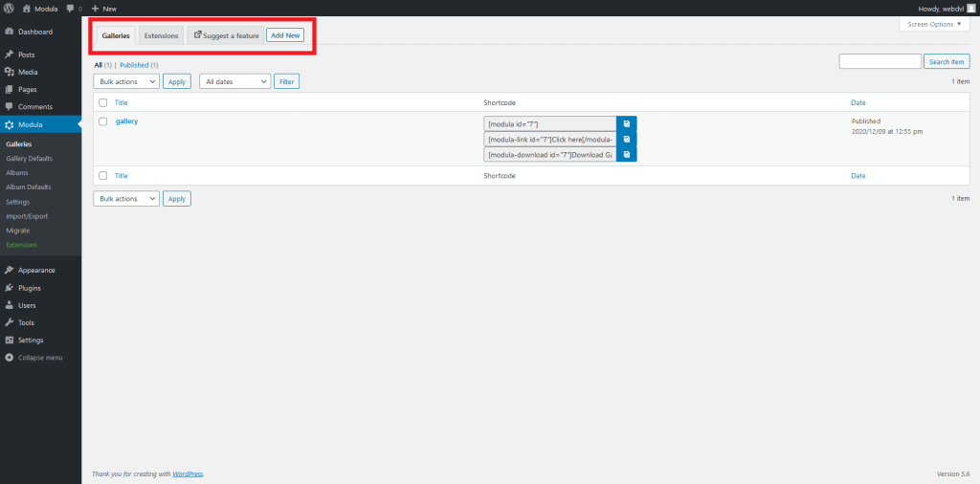The height and width of the screenshot is (484, 980).
Task: Expand the Screen Options panel
Action: [934, 24]
